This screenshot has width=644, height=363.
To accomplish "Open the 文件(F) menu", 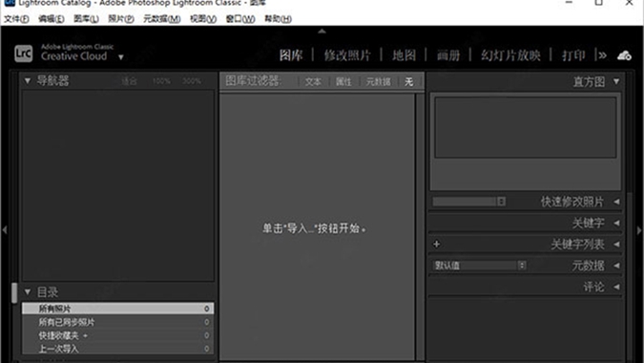I will 16,19.
